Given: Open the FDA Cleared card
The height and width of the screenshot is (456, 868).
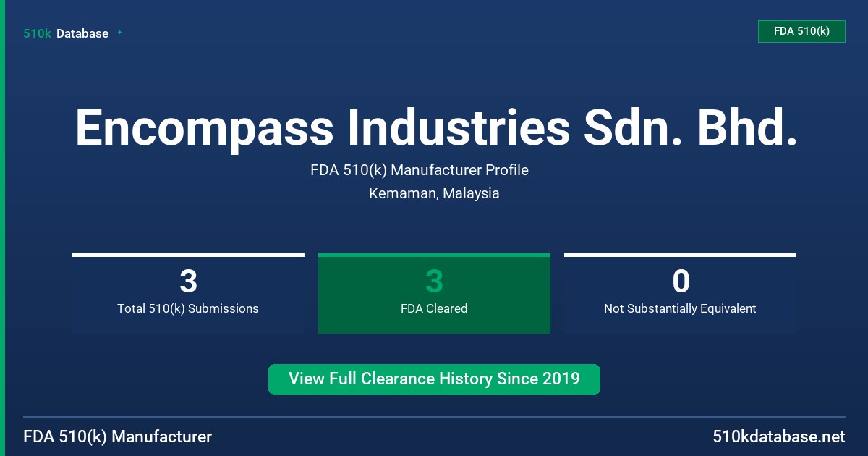Looking at the screenshot, I should [x=434, y=293].
